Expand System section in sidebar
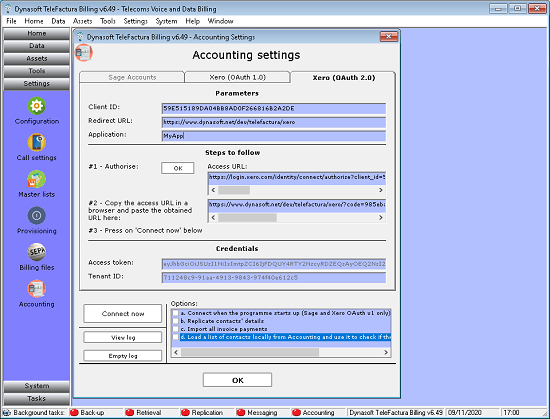The width and height of the screenshot is (550, 419). click(36, 386)
